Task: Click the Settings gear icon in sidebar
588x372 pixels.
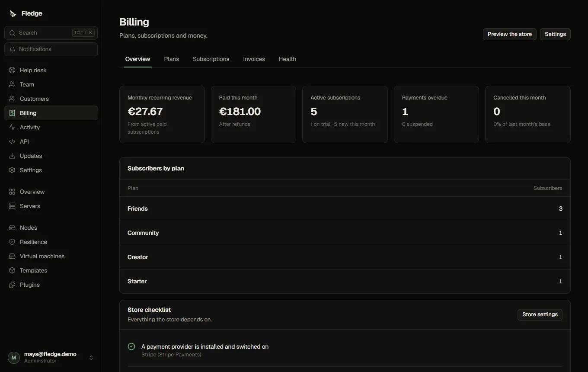Action: (12, 170)
